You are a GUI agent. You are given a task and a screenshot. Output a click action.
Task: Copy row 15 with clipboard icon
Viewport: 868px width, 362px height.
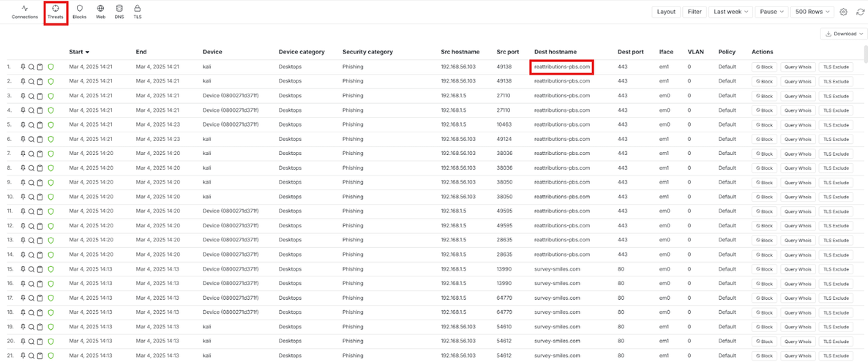(40, 269)
